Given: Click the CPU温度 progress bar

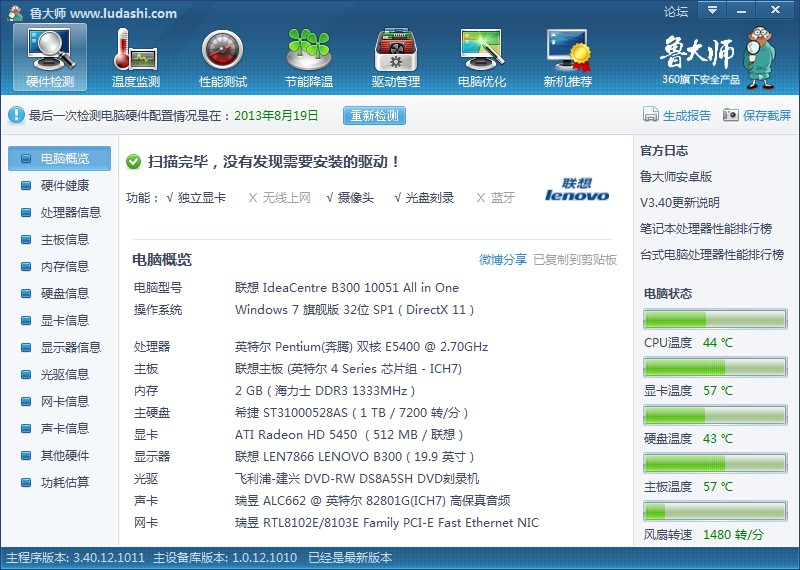Looking at the screenshot, I should 715,319.
